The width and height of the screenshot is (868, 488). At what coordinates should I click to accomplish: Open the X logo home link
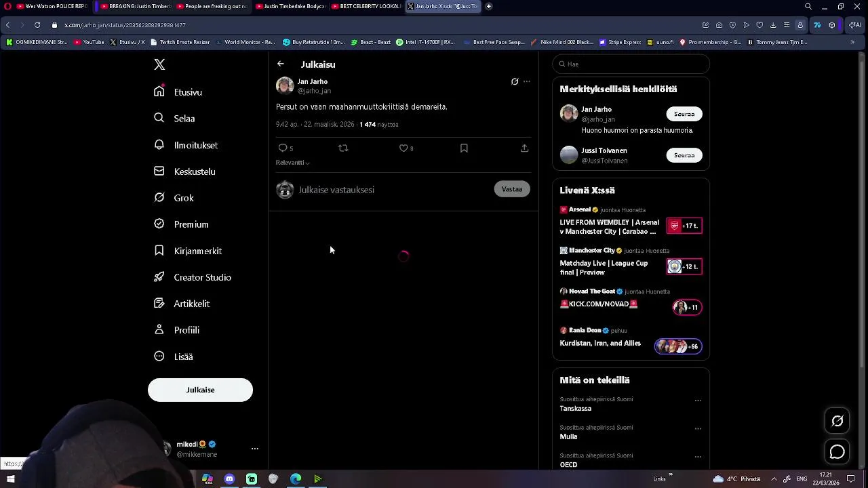coord(159,64)
